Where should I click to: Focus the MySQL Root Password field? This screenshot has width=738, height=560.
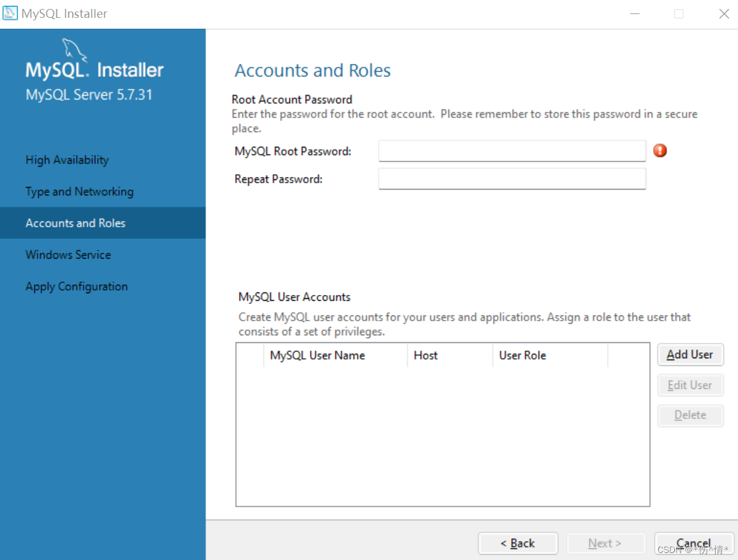coord(512,151)
